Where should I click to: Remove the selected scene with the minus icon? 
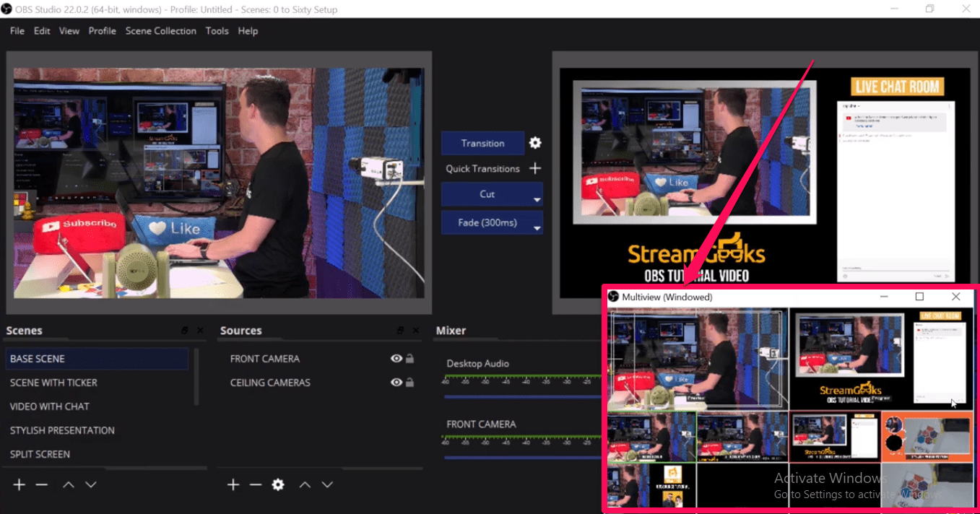coord(41,484)
